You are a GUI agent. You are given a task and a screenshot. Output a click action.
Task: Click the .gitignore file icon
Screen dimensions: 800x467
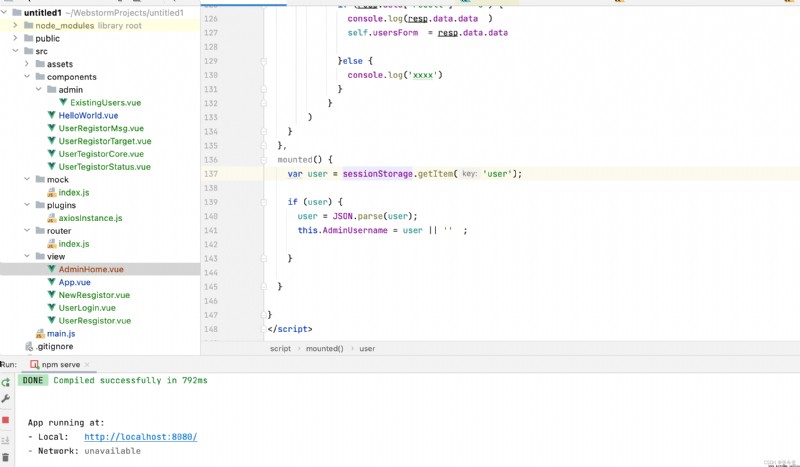pos(29,346)
